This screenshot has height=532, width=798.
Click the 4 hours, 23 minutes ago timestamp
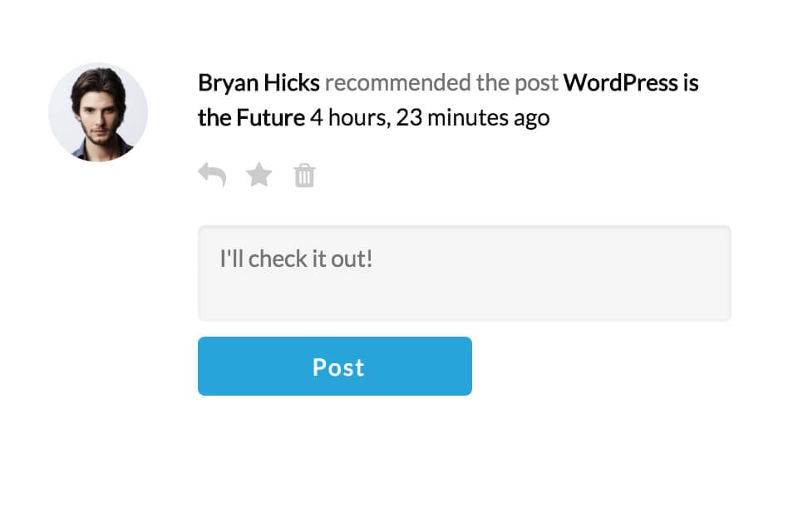[429, 118]
